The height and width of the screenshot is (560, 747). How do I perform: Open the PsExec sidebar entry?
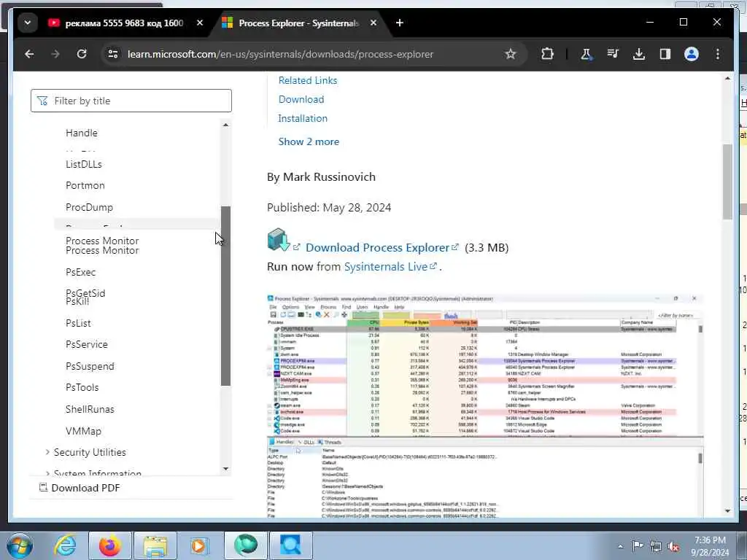click(80, 273)
